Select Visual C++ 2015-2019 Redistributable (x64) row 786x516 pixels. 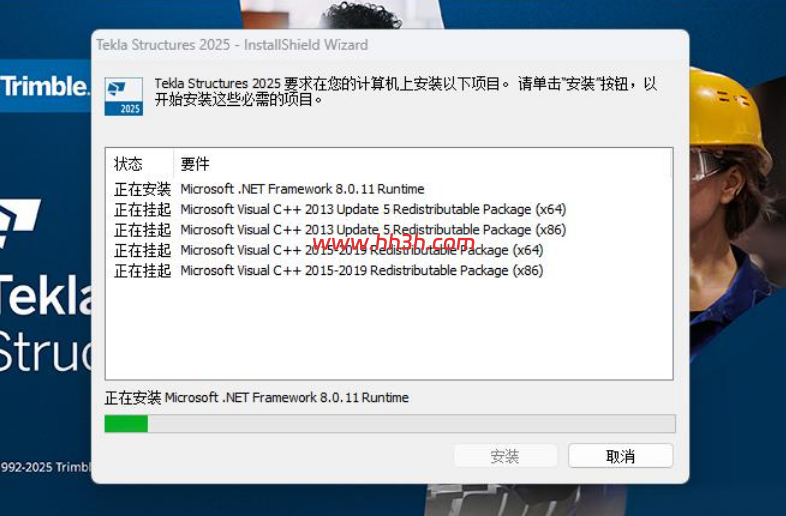388,250
